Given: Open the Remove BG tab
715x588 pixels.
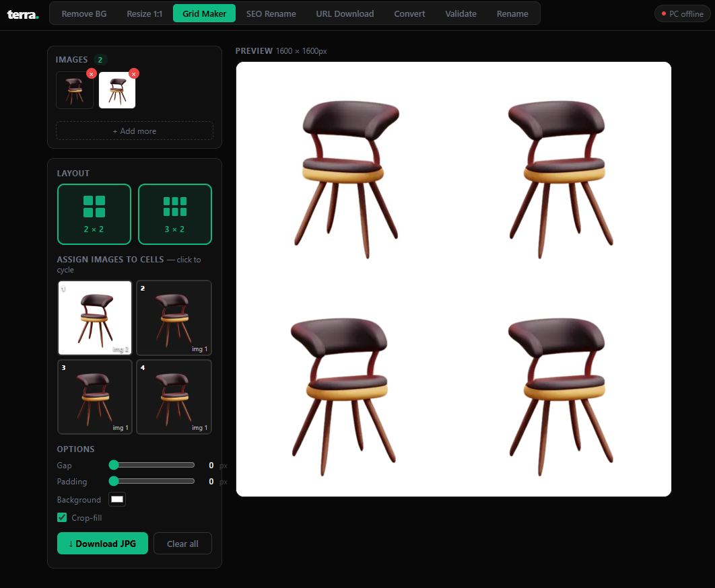Looking at the screenshot, I should 84,13.
